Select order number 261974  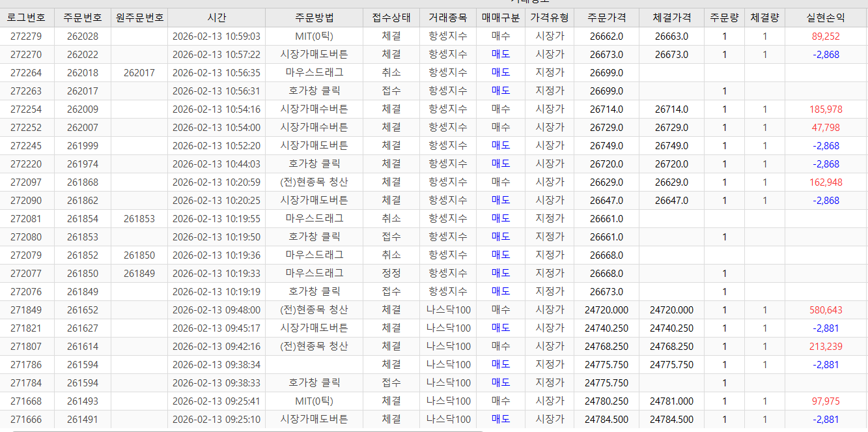tap(83, 164)
